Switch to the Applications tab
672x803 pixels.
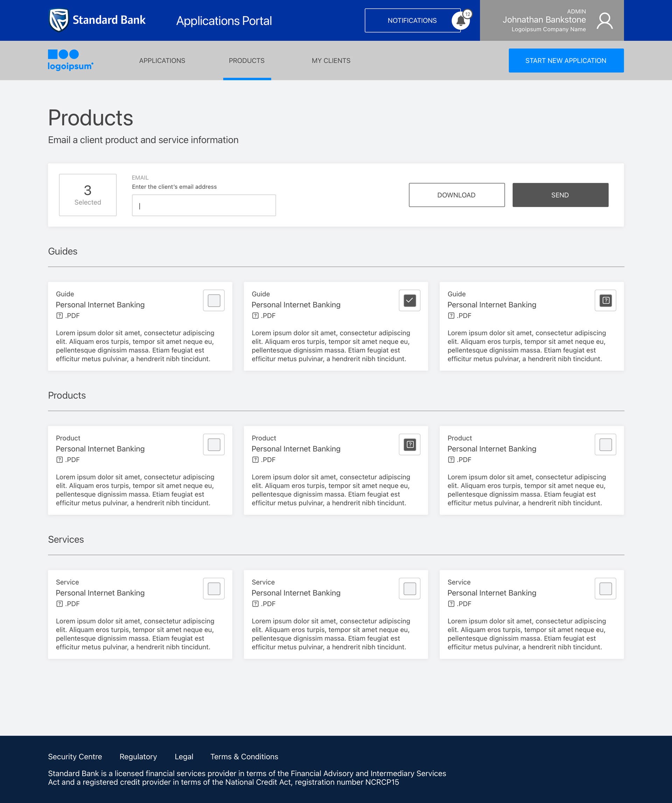[x=162, y=61]
